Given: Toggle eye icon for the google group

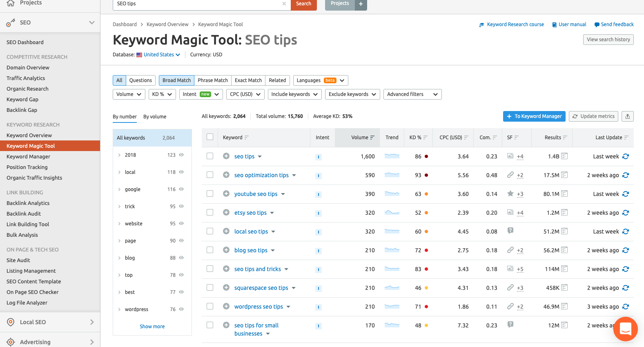Looking at the screenshot, I should pyautogui.click(x=181, y=189).
